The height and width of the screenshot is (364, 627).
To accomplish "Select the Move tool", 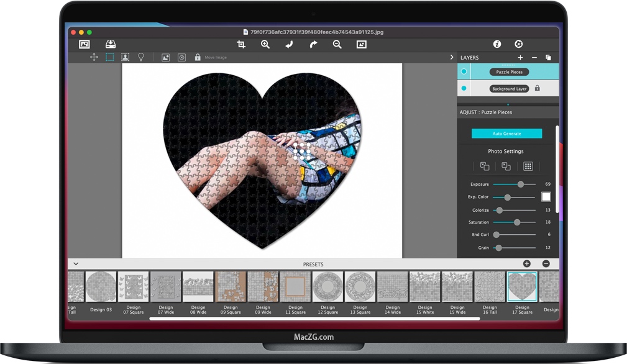I will 94,57.
